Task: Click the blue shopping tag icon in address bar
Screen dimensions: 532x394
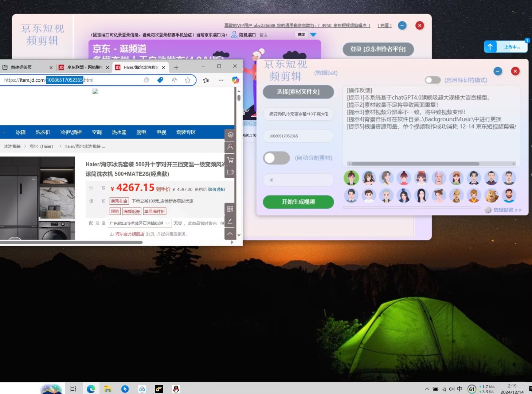Action: click(160, 80)
